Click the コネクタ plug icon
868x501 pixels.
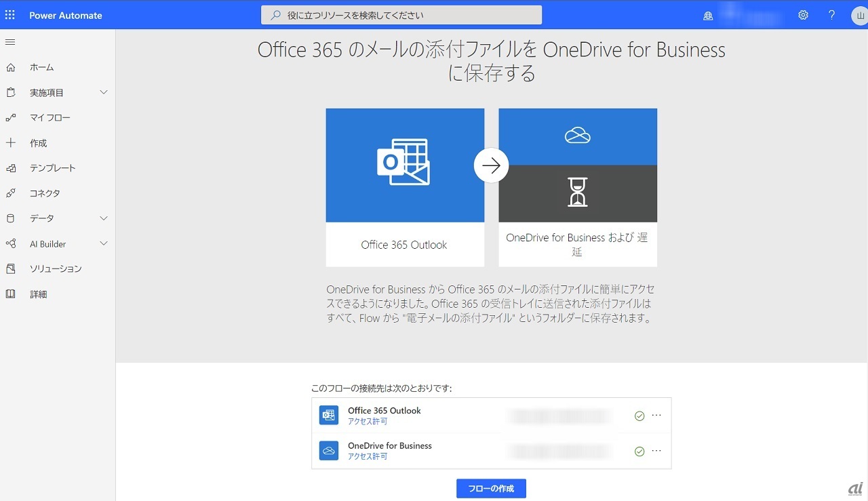[10, 193]
